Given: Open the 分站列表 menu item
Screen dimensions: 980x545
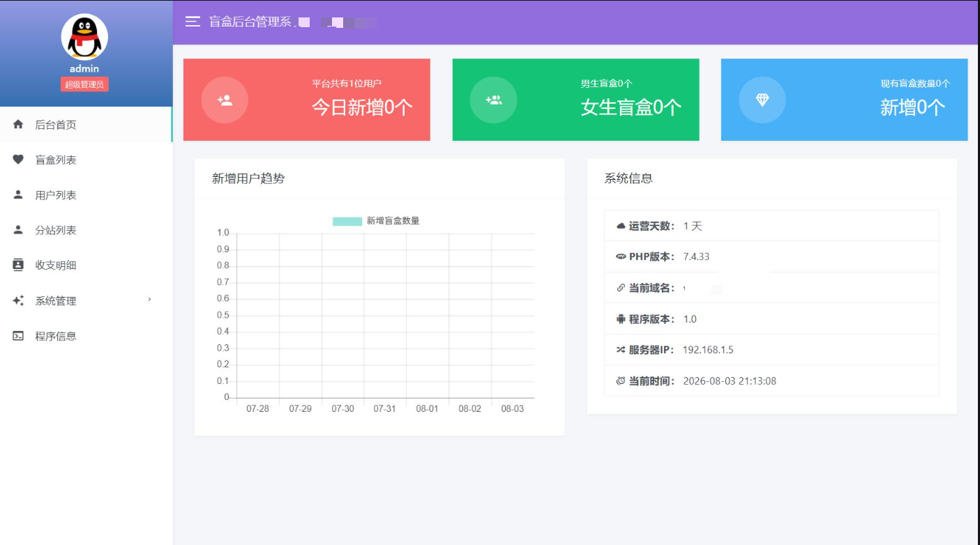Looking at the screenshot, I should [x=86, y=230].
